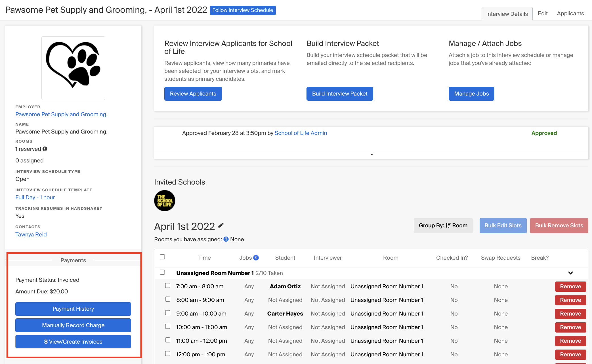Check the 12:00 pm - 1:00 pm slot

168,354
